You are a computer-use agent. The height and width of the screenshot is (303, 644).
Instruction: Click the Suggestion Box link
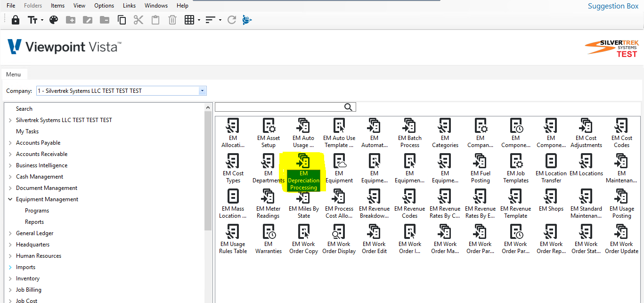(x=613, y=6)
